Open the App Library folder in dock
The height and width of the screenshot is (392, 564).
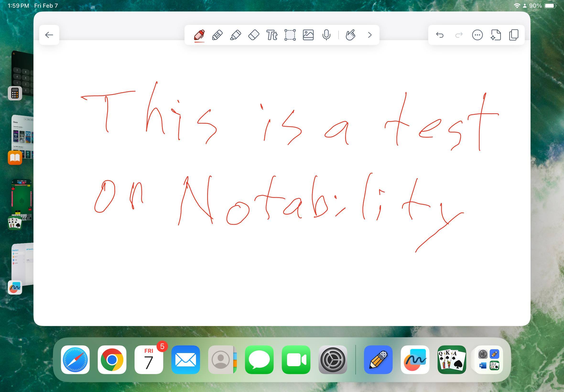pos(488,359)
